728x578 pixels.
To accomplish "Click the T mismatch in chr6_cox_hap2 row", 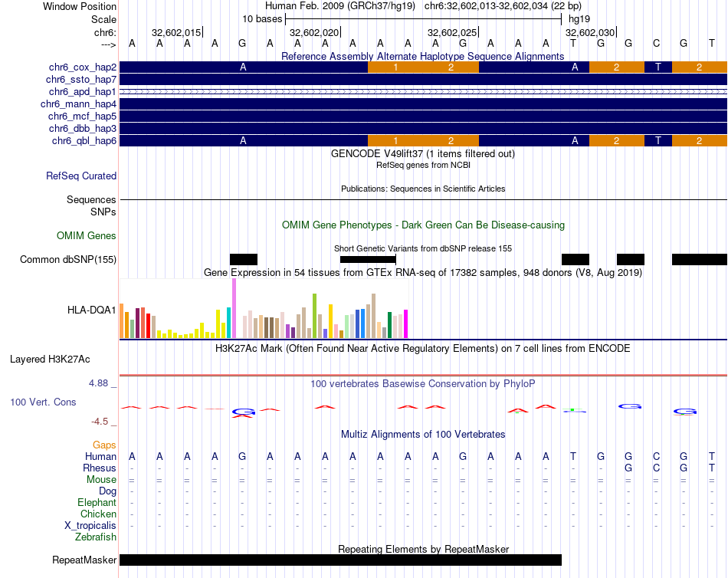I will (x=658, y=67).
